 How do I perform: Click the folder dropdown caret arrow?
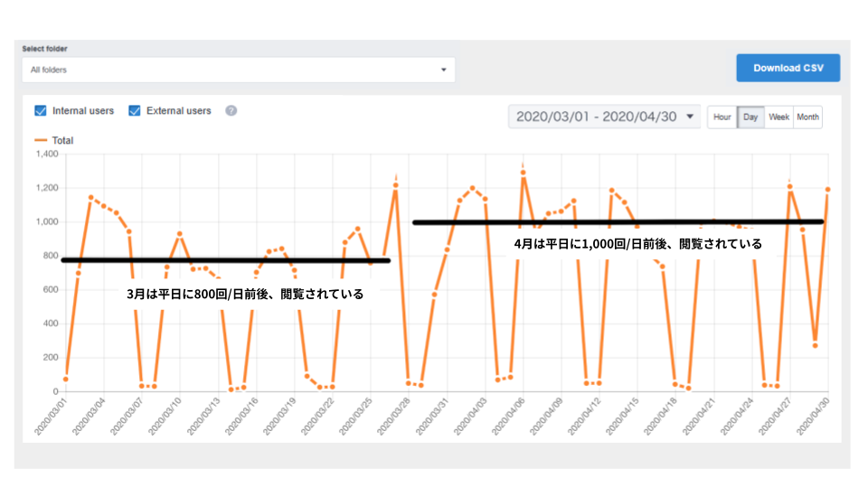tap(443, 70)
